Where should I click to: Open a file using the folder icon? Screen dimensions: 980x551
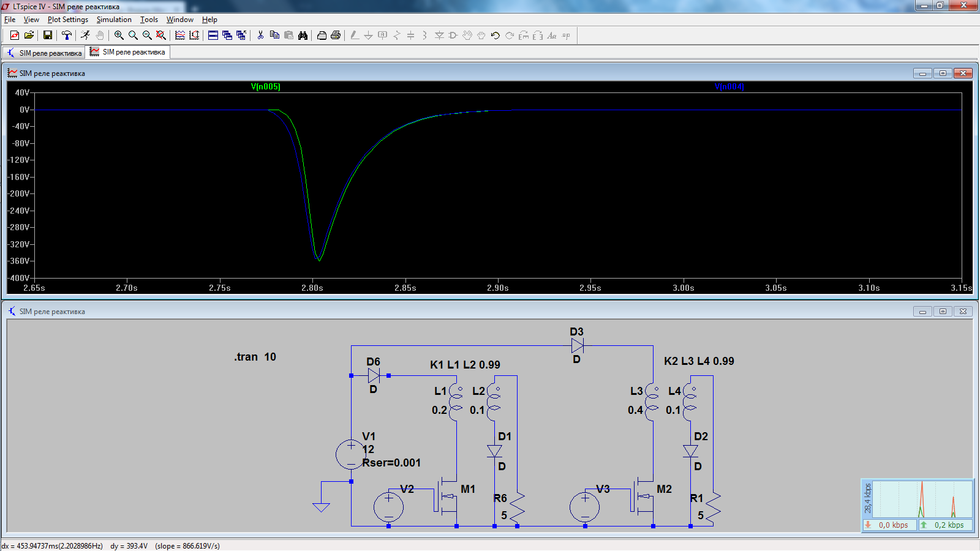tap(29, 36)
